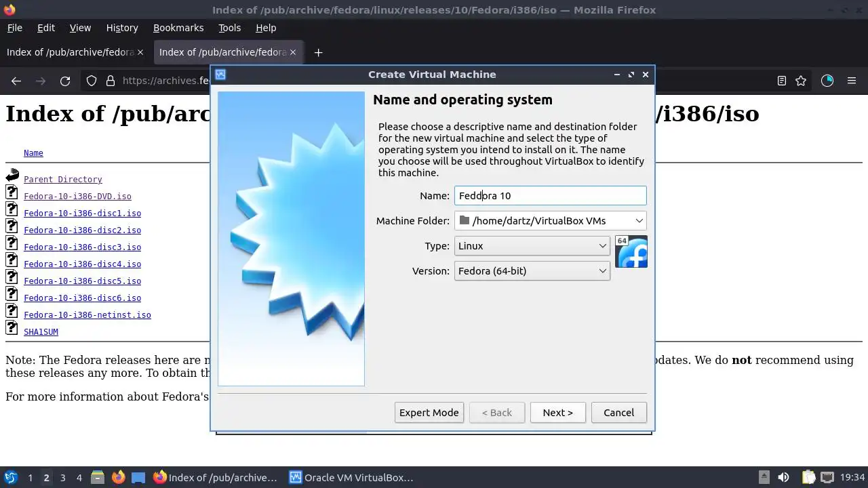Select the second Firefox tab

[228, 52]
